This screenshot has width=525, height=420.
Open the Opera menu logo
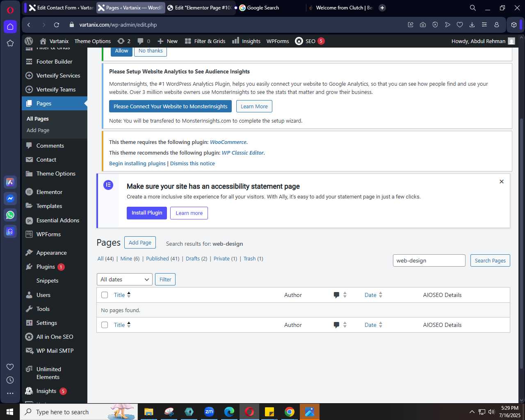10,10
